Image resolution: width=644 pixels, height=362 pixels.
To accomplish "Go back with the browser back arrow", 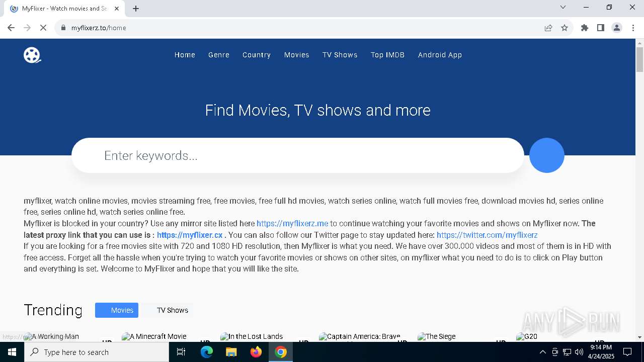I will tap(11, 28).
